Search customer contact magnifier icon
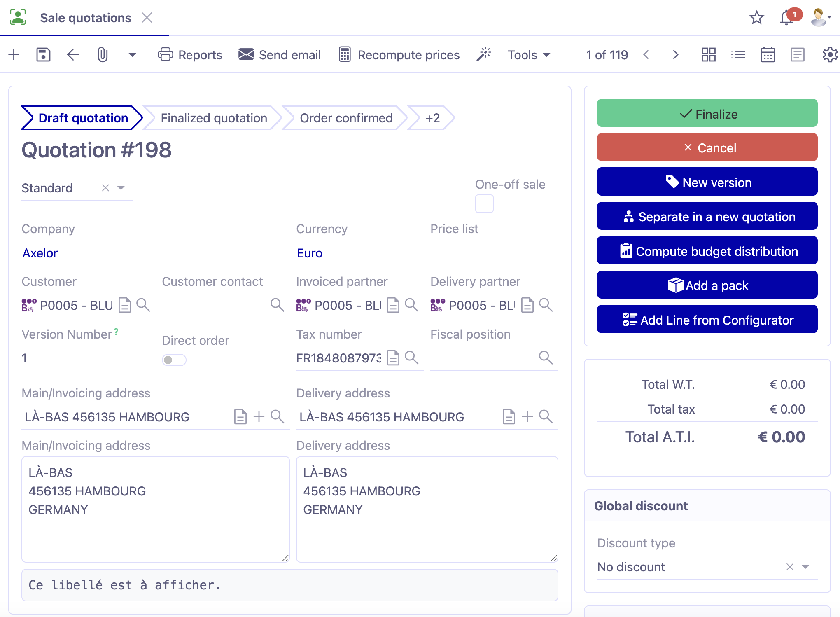This screenshot has height=617, width=840. coord(277,305)
